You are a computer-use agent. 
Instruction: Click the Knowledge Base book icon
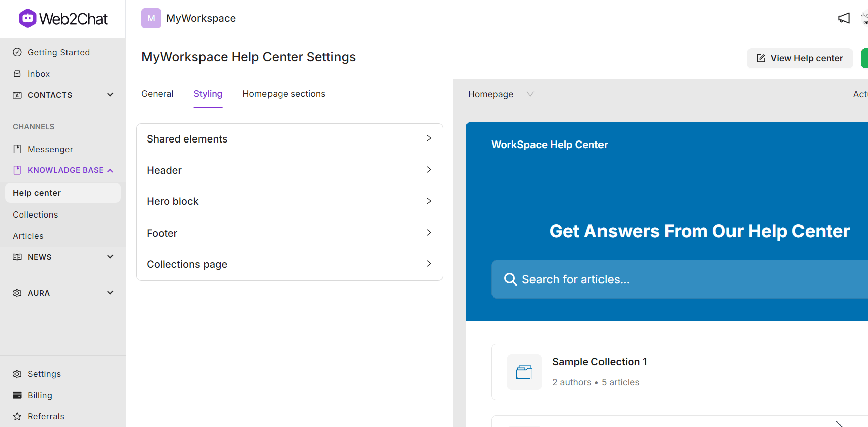point(17,170)
